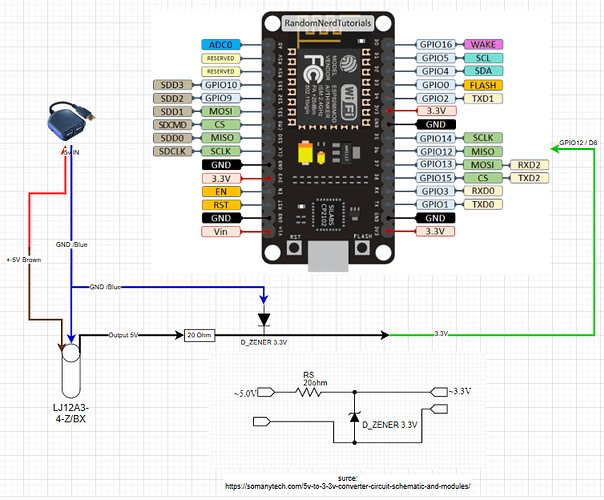Viewport: 604px width, 500px height.
Task: Select the Vin pin label
Action: pos(221,232)
